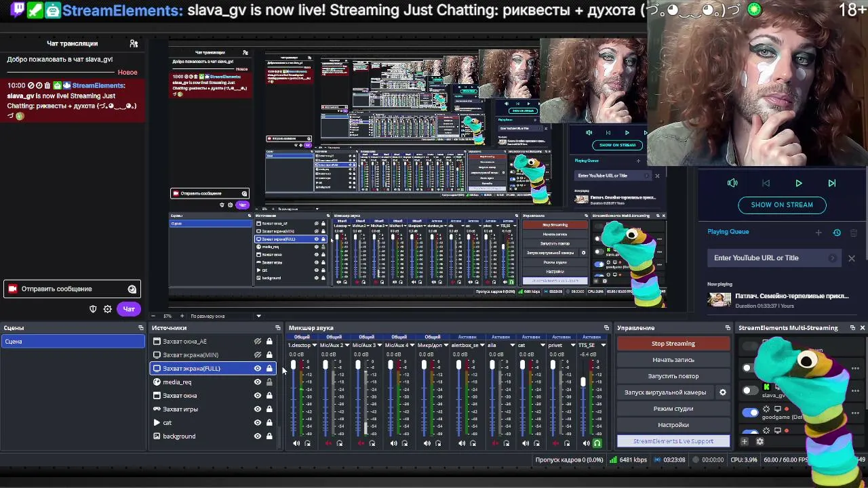The width and height of the screenshot is (868, 488).
Task: Open the Playing Queue history icon
Action: 837,232
